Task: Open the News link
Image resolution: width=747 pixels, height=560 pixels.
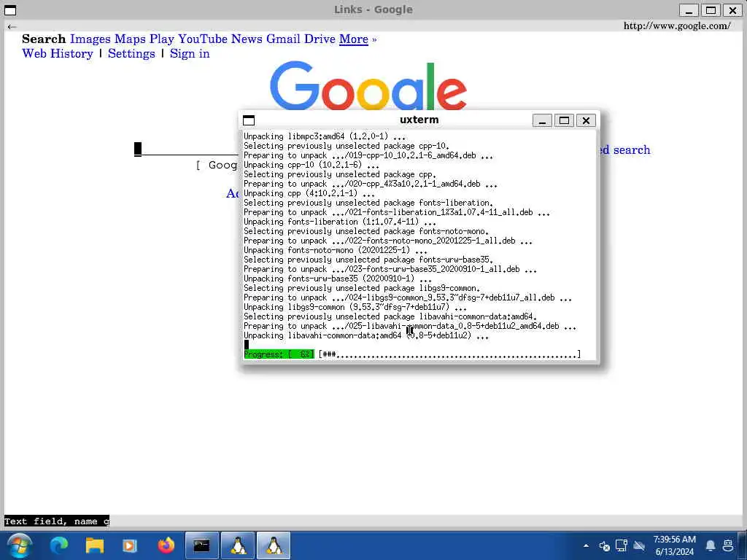Action: [x=247, y=39]
